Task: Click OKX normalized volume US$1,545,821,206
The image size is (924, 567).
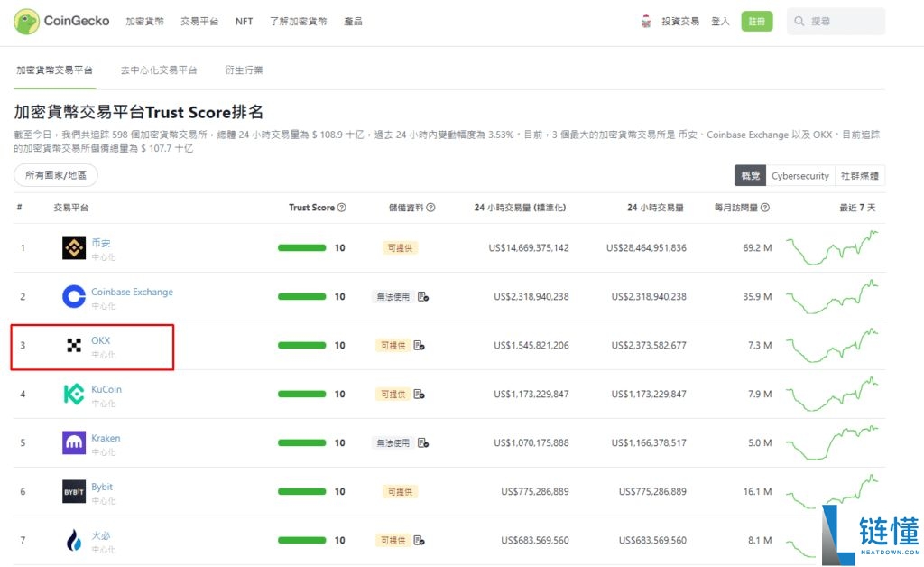Action: coord(531,346)
